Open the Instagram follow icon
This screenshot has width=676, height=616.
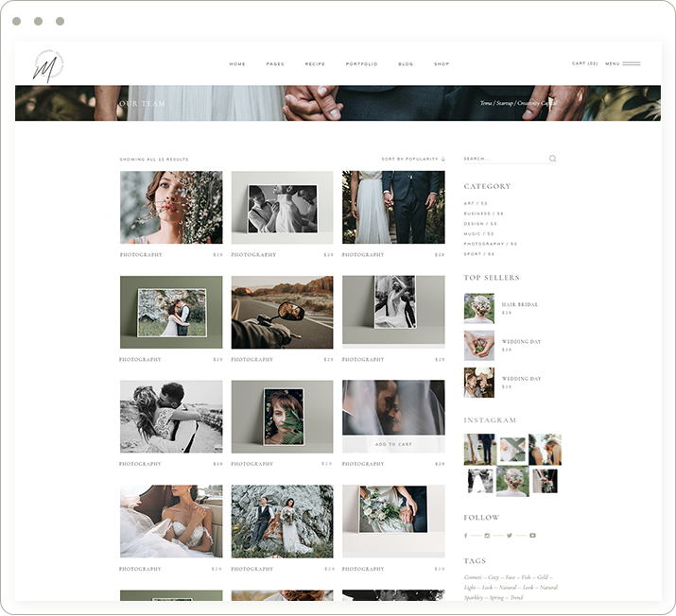pos(487,536)
